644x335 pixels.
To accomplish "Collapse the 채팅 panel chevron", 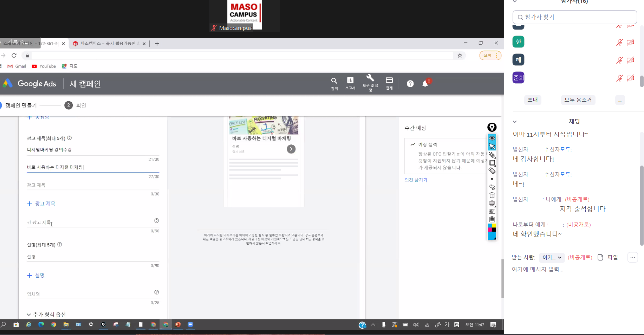I will pyautogui.click(x=515, y=122).
